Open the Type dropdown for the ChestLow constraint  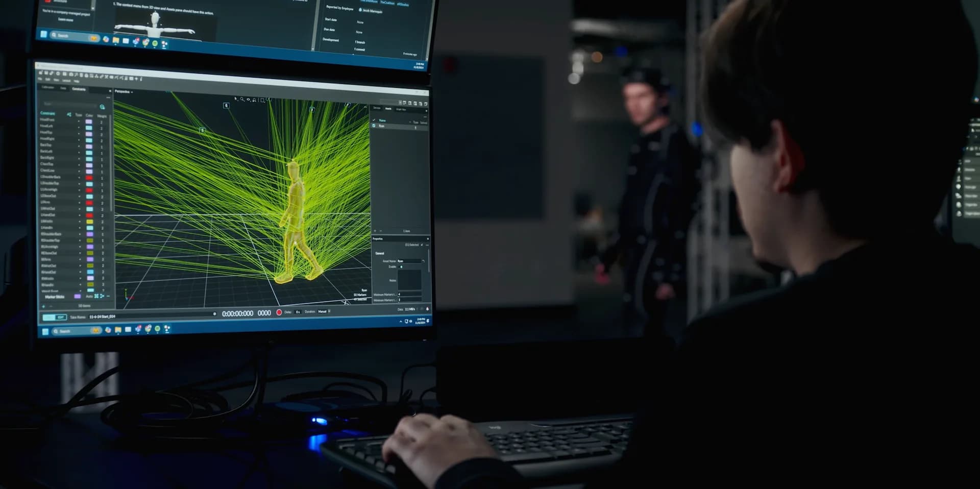pyautogui.click(x=79, y=172)
